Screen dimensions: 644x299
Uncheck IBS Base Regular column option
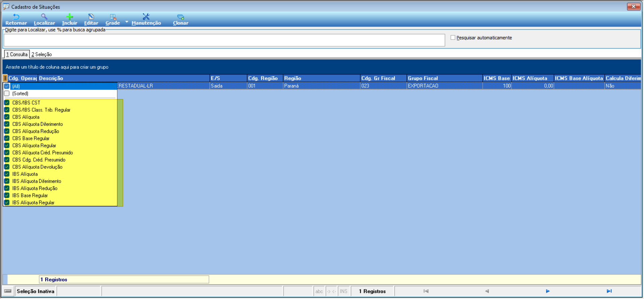7,195
